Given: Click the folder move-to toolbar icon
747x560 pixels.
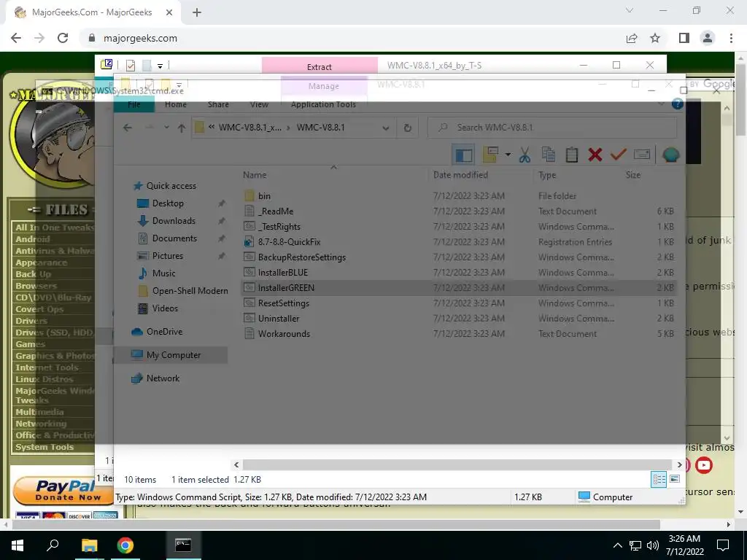Looking at the screenshot, I should pos(491,155).
